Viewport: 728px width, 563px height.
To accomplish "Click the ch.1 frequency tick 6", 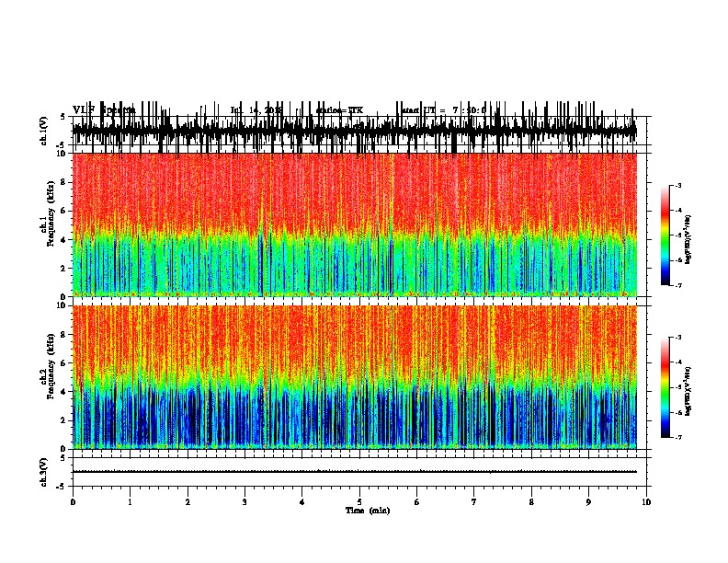I will [x=63, y=211].
